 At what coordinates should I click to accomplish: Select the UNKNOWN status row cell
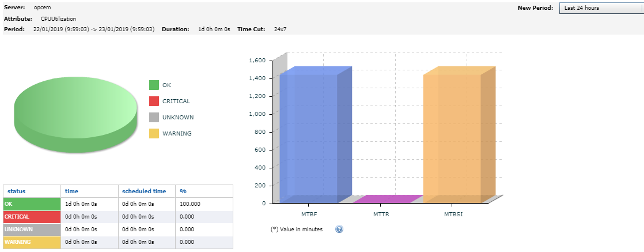[32, 230]
